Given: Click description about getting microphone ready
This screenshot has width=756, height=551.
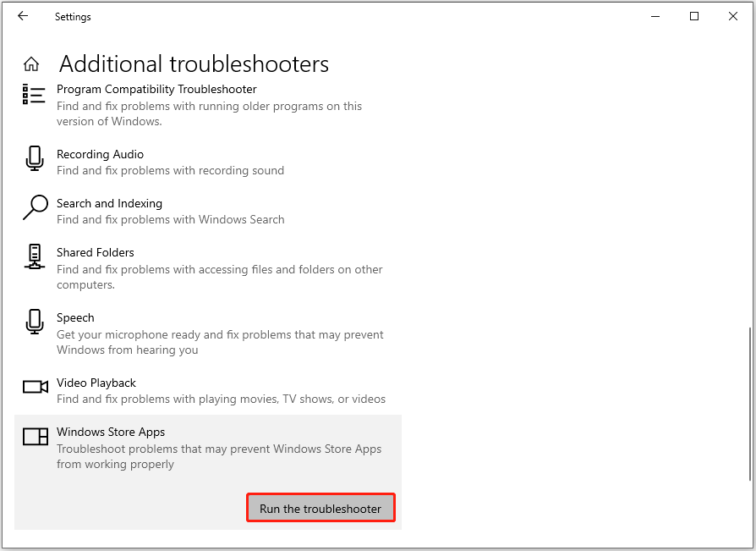Looking at the screenshot, I should 220,342.
